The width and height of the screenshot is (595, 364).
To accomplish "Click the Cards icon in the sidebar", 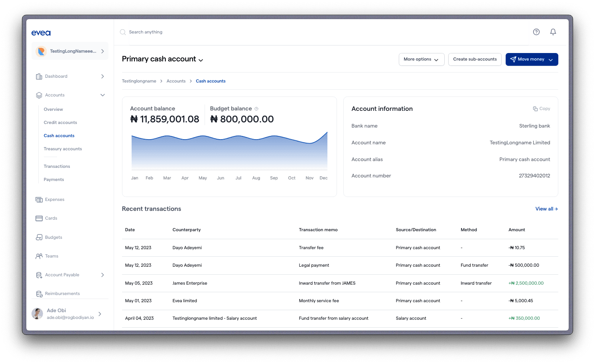I will [x=39, y=218].
